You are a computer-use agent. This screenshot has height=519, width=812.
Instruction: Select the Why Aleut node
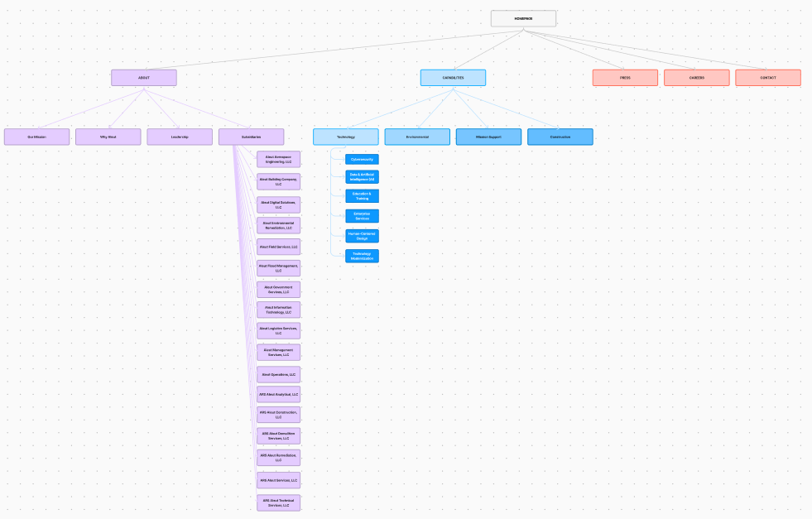[x=108, y=137]
